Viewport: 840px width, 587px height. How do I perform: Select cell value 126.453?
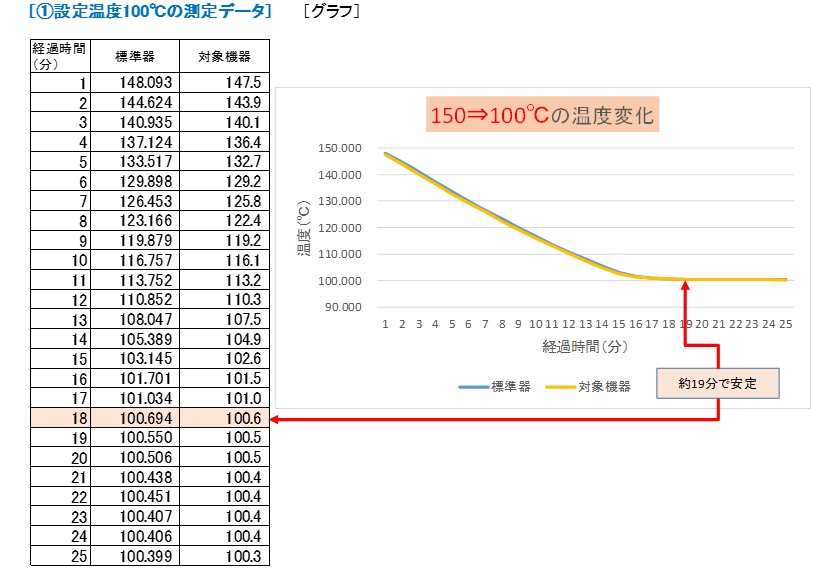146,201
